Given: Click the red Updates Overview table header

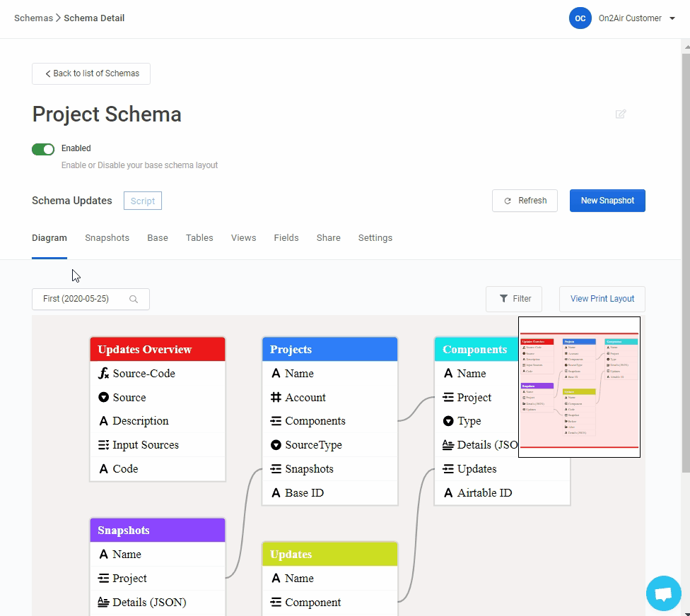Looking at the screenshot, I should coord(158,350).
